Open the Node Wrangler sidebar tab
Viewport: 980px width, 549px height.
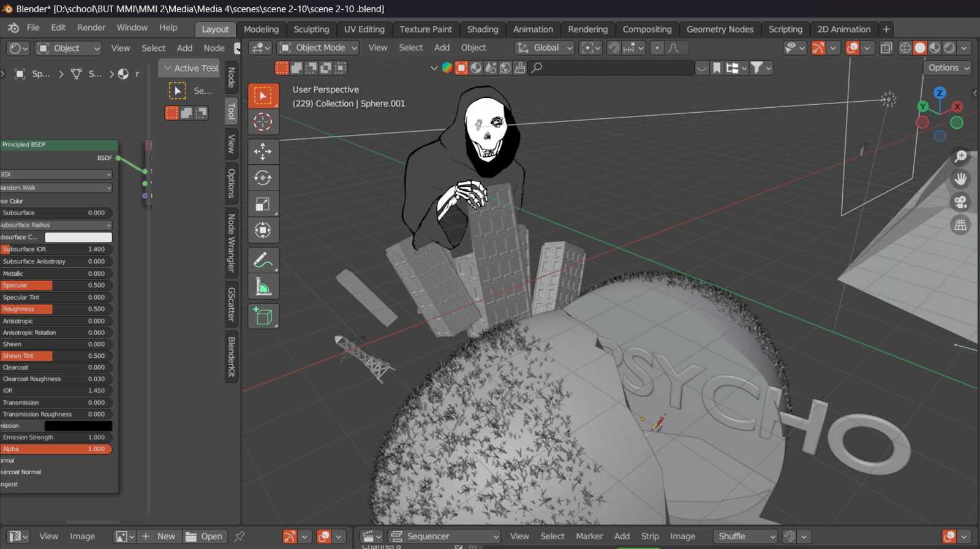point(232,243)
